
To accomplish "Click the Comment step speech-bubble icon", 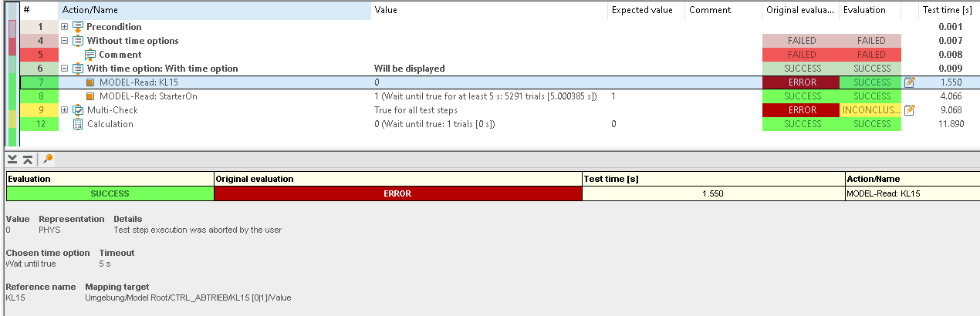I will click(90, 55).
